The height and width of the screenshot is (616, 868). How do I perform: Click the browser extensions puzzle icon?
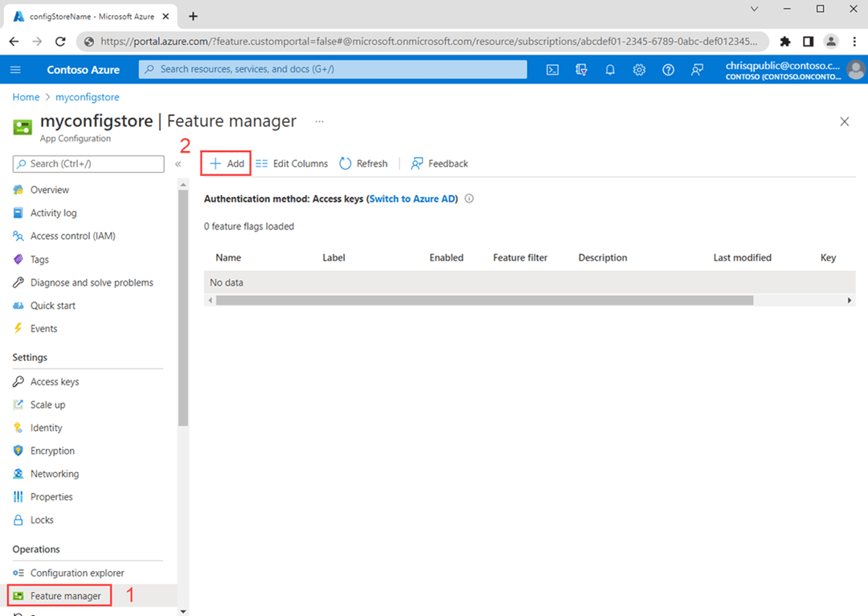point(784,41)
